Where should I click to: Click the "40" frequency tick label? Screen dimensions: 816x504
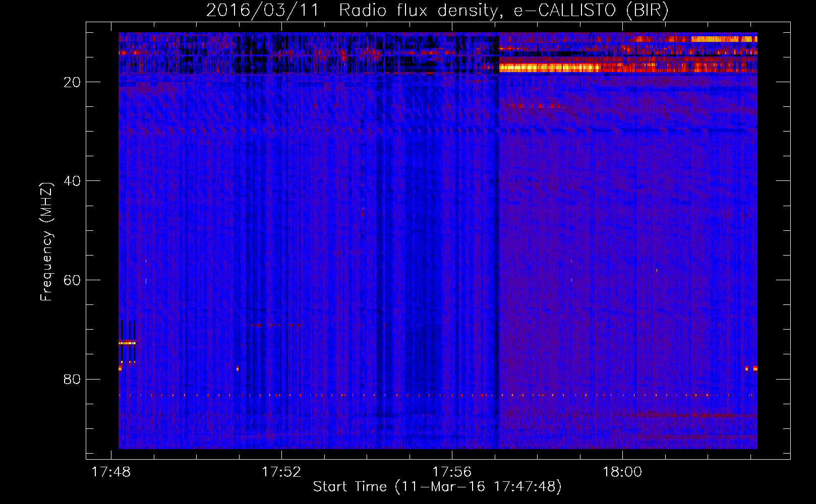(x=72, y=181)
